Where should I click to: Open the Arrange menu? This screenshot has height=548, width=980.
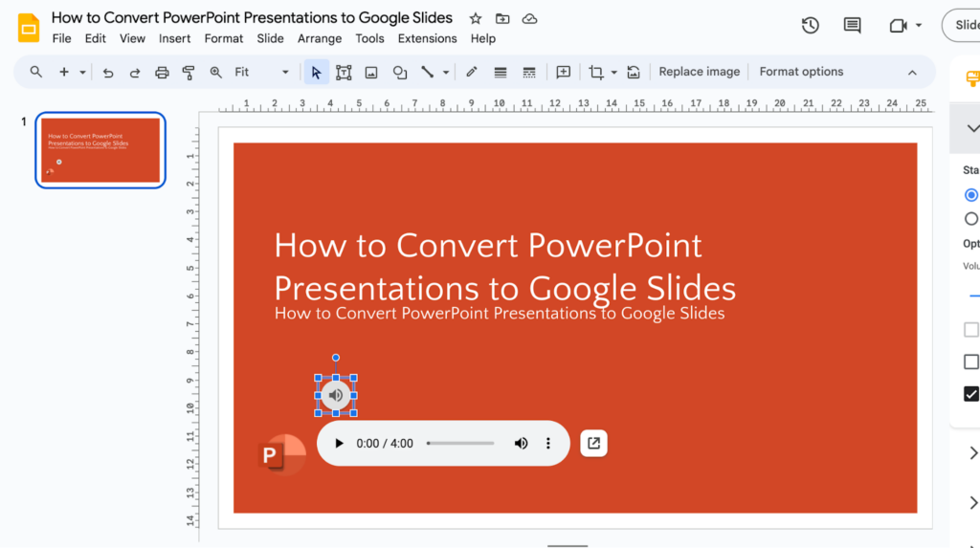point(320,38)
